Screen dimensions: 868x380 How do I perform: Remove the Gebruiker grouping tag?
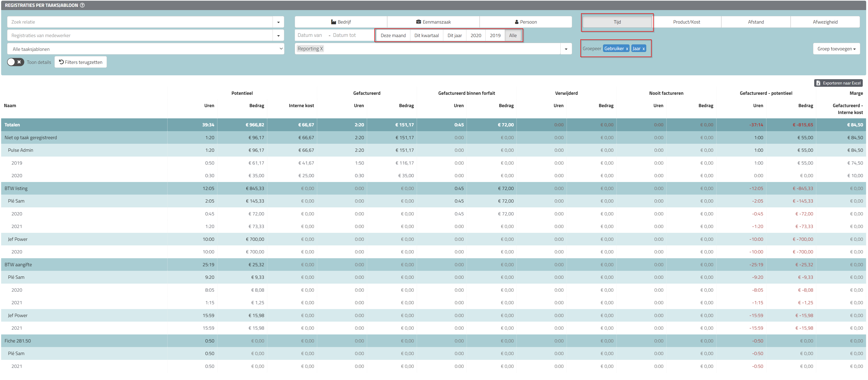(x=627, y=49)
